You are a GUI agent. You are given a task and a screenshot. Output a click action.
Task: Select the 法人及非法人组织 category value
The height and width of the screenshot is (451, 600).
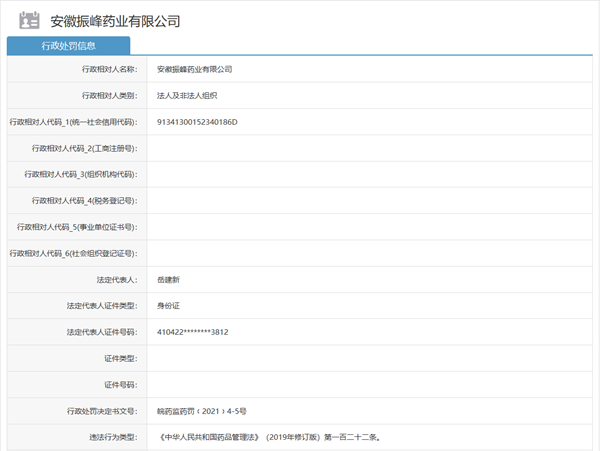pos(188,96)
